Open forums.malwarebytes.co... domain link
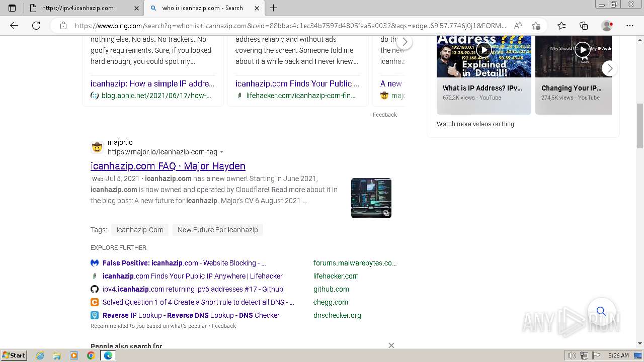 355,263
